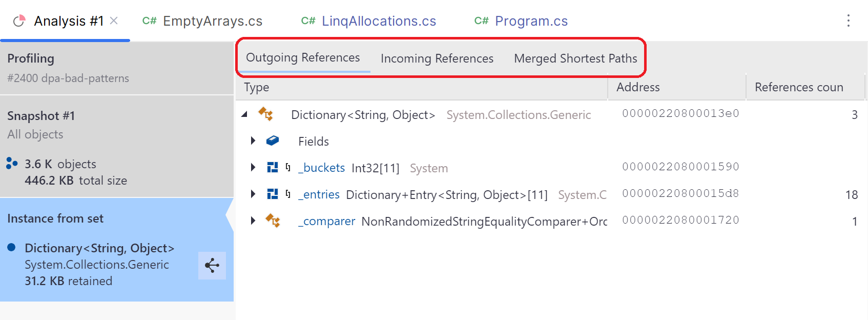Select the blue Fields cube icon
The width and height of the screenshot is (868, 320).
coord(273,141)
